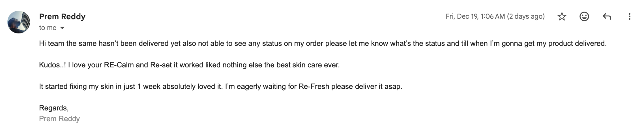
Task: Click Prem Reddy's profile picture
Action: coord(19,22)
